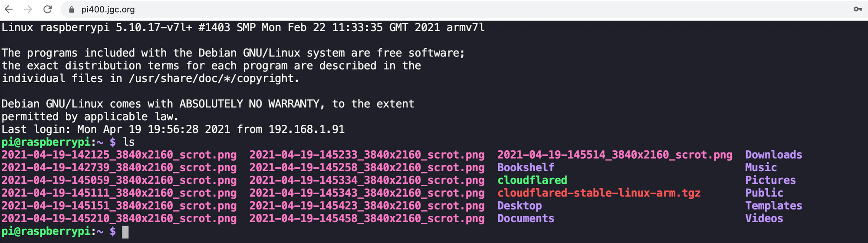Open the saved passwords key icon
This screenshot has width=868, height=243.
858,9
